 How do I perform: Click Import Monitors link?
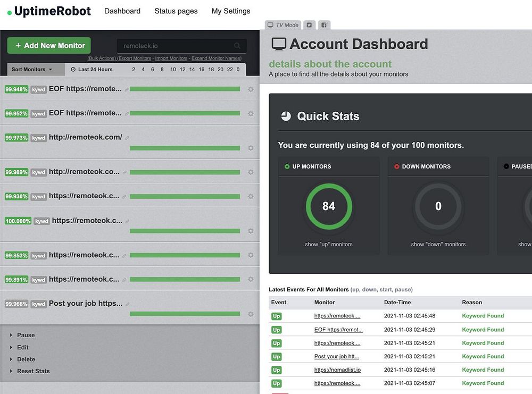pos(171,58)
